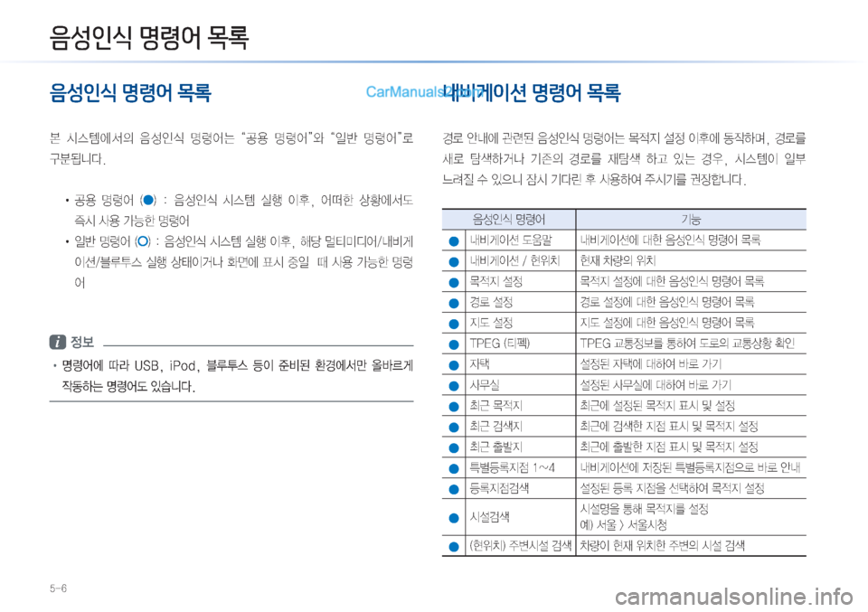This screenshot has width=868, height=612.
Task: Click the blue dot beside 내비게이션 / 현위치
Action: click(454, 262)
